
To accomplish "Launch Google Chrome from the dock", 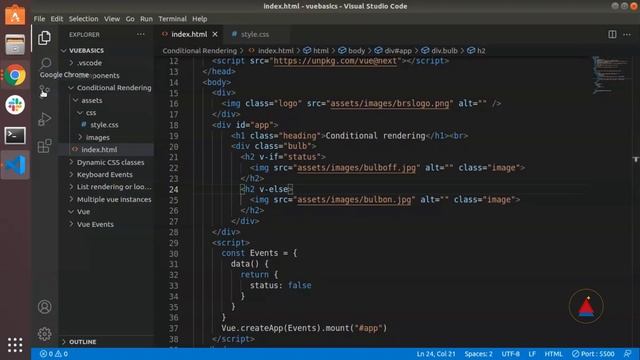I will click(15, 75).
